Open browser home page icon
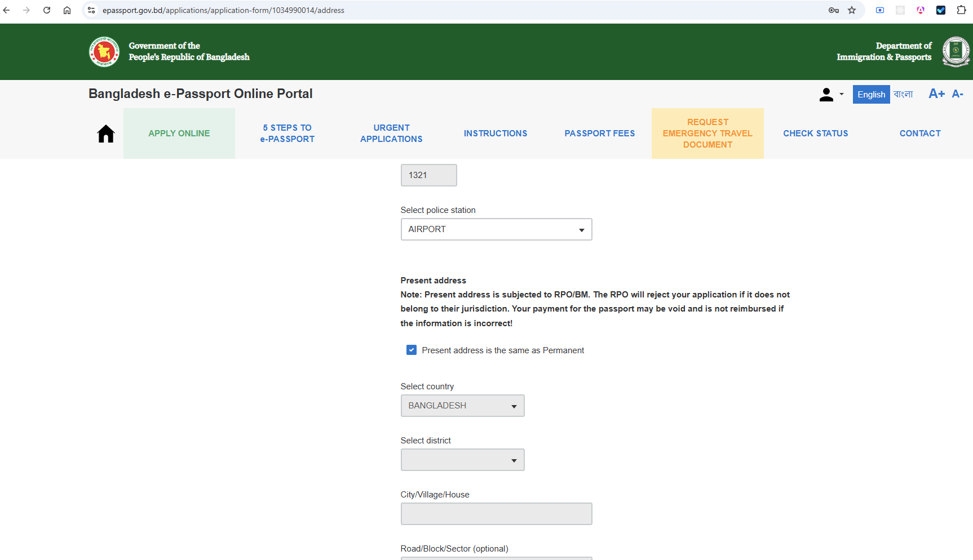 pyautogui.click(x=67, y=10)
